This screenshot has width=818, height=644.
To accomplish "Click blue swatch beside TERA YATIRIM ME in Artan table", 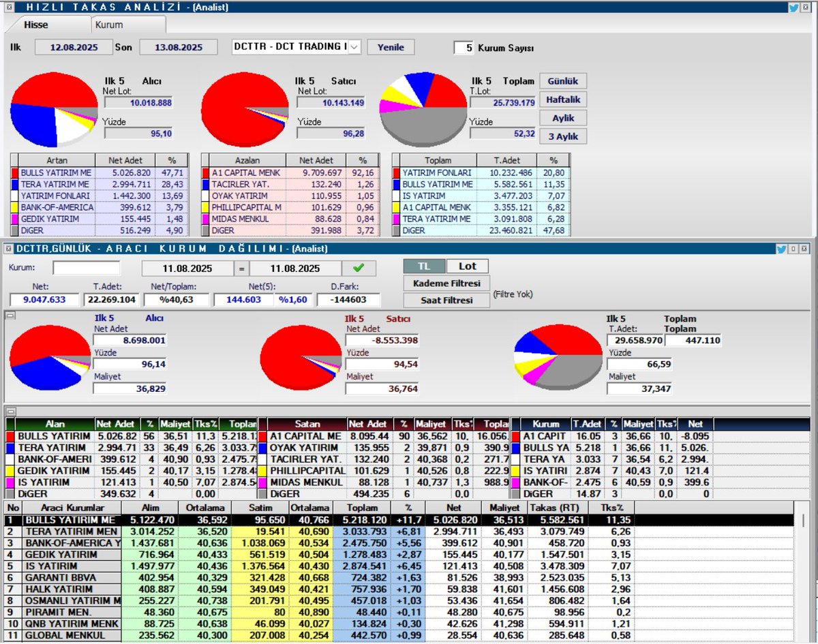I will 14,184.
